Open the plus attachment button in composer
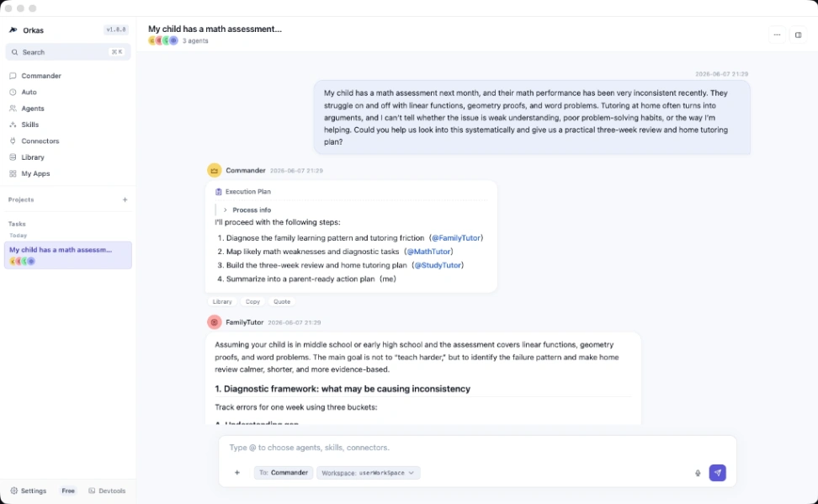 (236, 473)
